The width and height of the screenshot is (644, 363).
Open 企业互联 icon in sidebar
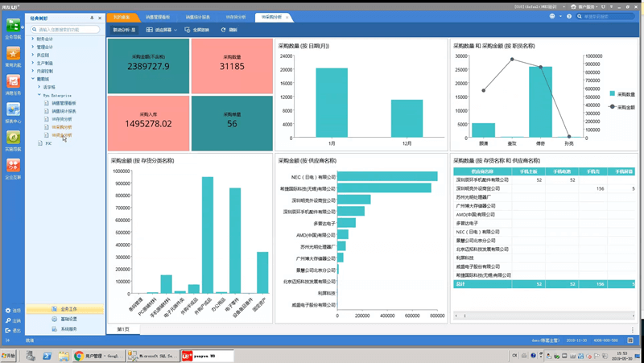(13, 166)
